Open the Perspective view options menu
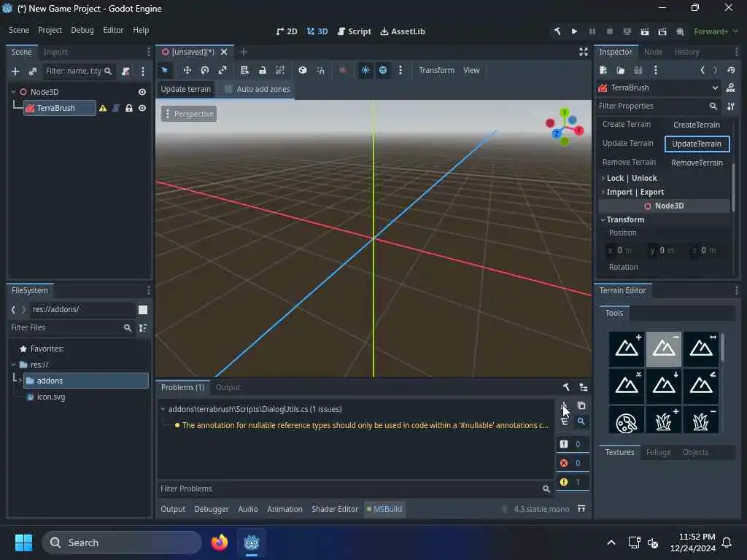 pyautogui.click(x=189, y=114)
